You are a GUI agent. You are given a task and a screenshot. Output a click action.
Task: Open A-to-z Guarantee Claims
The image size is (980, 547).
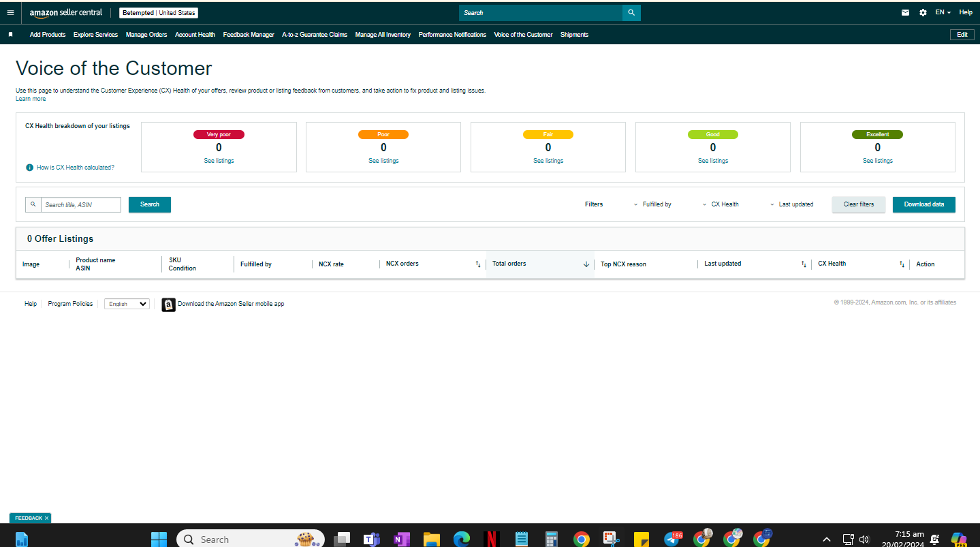(315, 35)
